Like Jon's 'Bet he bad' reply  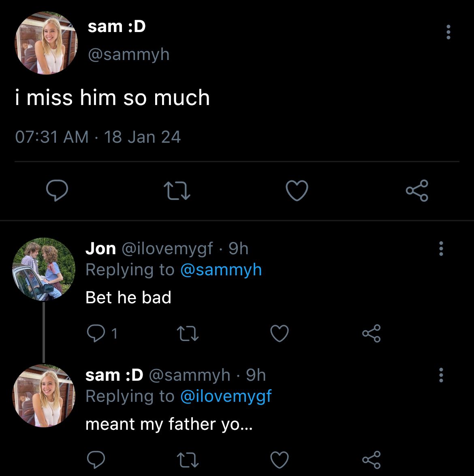pyautogui.click(x=280, y=333)
